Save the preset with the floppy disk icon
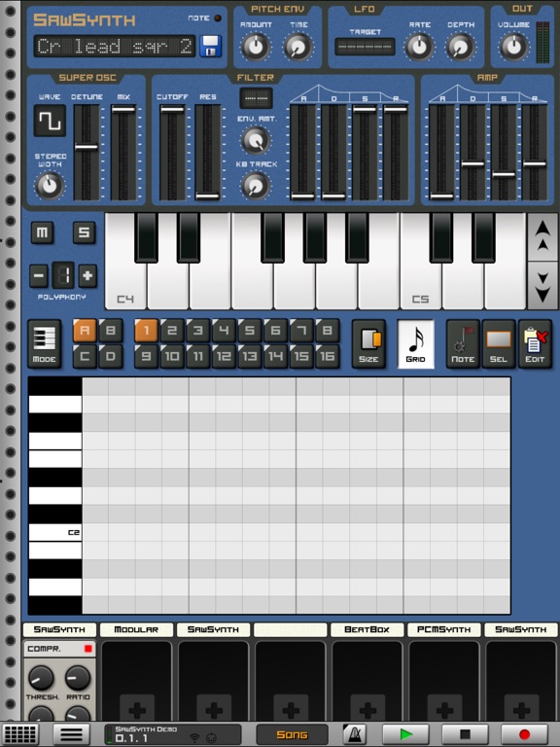 click(210, 47)
